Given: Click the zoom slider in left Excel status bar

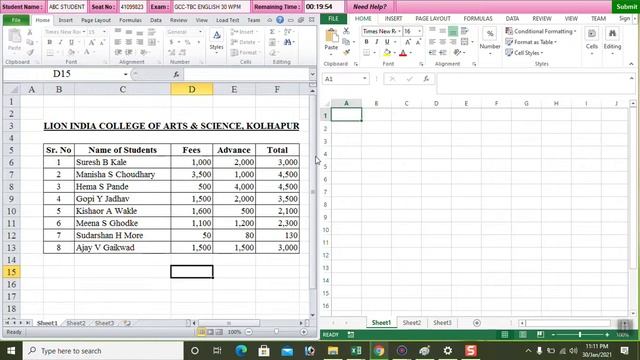Looking at the screenshot, I should click(276, 332).
